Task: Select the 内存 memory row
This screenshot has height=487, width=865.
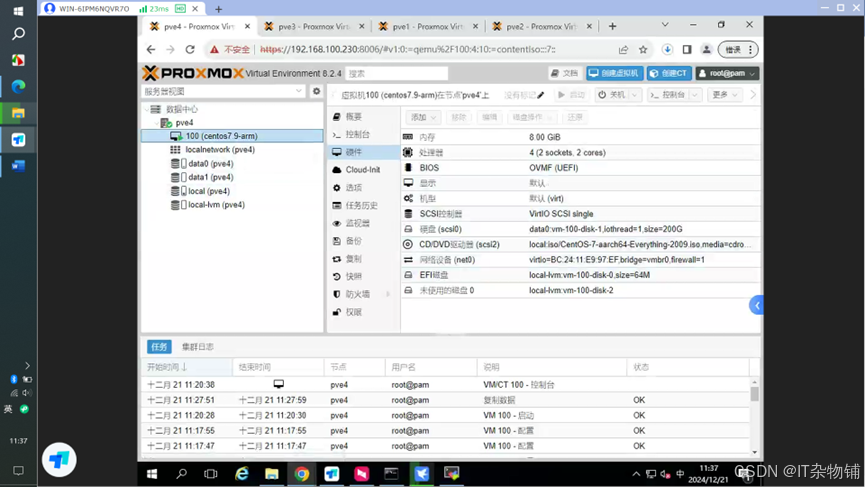Action: click(x=580, y=137)
